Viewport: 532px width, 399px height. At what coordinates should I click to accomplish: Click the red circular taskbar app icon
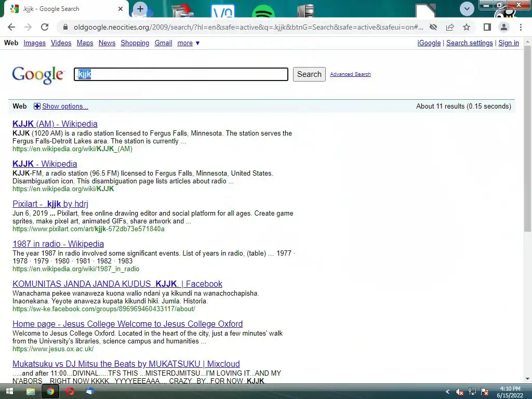pos(70,392)
